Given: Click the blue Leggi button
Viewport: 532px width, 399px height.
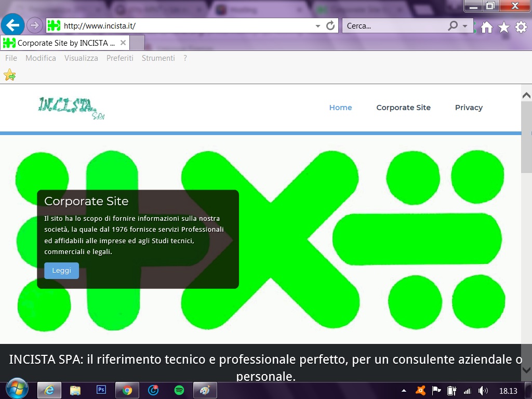Looking at the screenshot, I should point(61,270).
